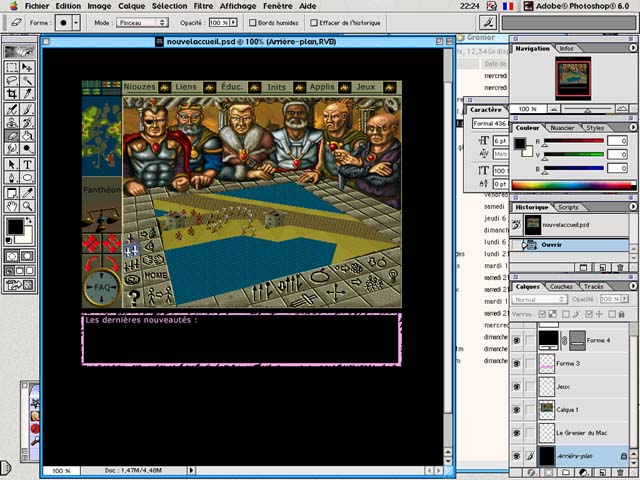Toggle visibility of Arrière-plan layer
Image resolution: width=640 pixels, height=480 pixels.
click(517, 456)
